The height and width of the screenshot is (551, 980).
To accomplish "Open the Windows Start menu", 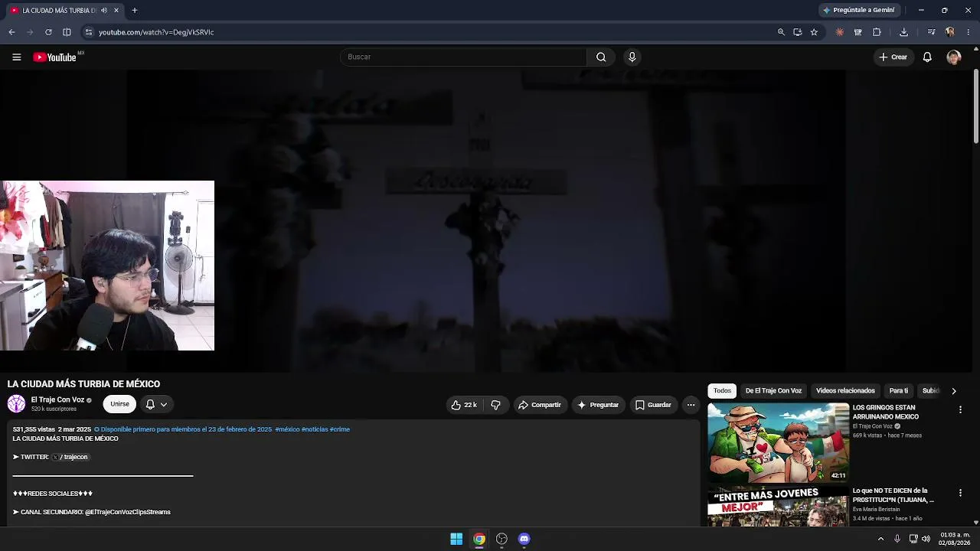I will pos(456,539).
